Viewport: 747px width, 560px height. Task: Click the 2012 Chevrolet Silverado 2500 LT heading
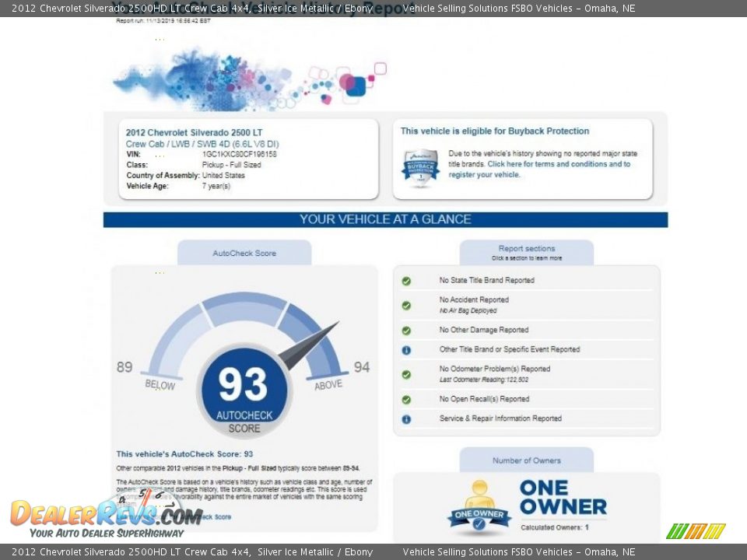195,132
